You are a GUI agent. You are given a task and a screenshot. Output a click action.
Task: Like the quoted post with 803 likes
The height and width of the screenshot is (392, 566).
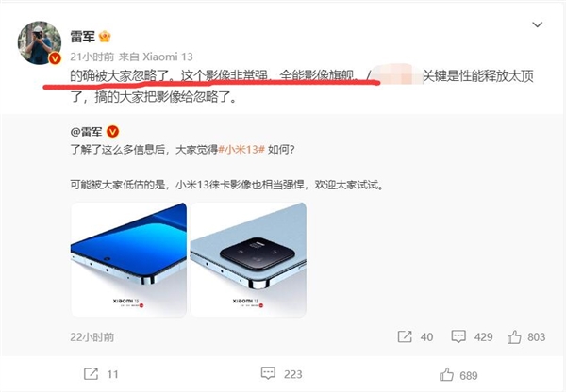tap(514, 337)
